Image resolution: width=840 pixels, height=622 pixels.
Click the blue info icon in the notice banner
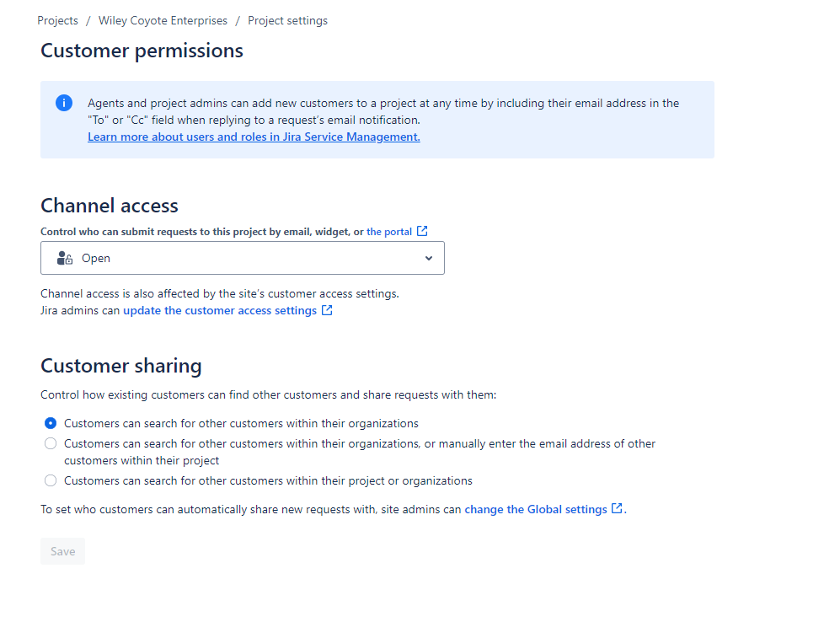[63, 103]
